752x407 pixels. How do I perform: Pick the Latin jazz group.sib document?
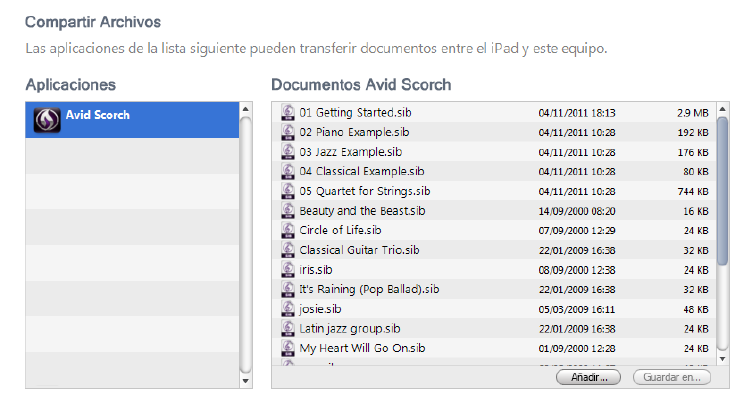click(x=350, y=328)
